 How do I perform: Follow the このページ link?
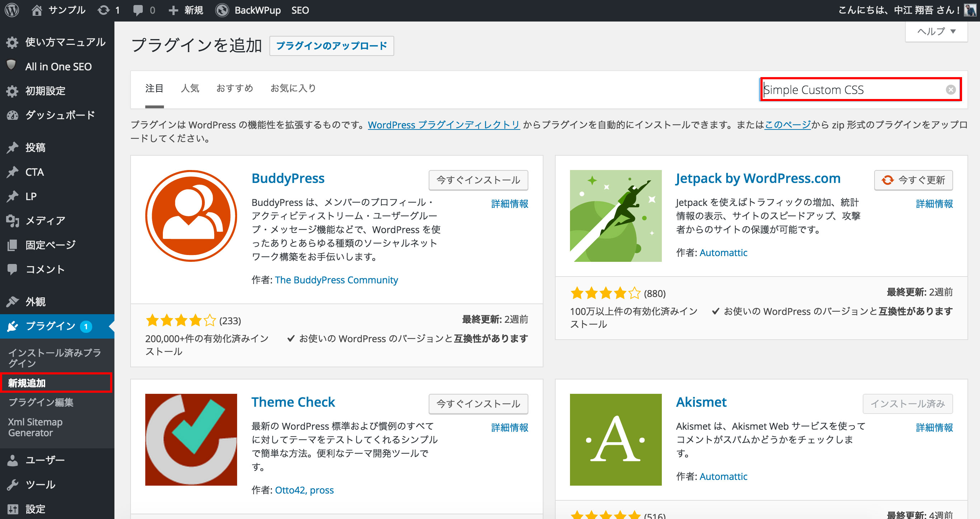point(787,125)
